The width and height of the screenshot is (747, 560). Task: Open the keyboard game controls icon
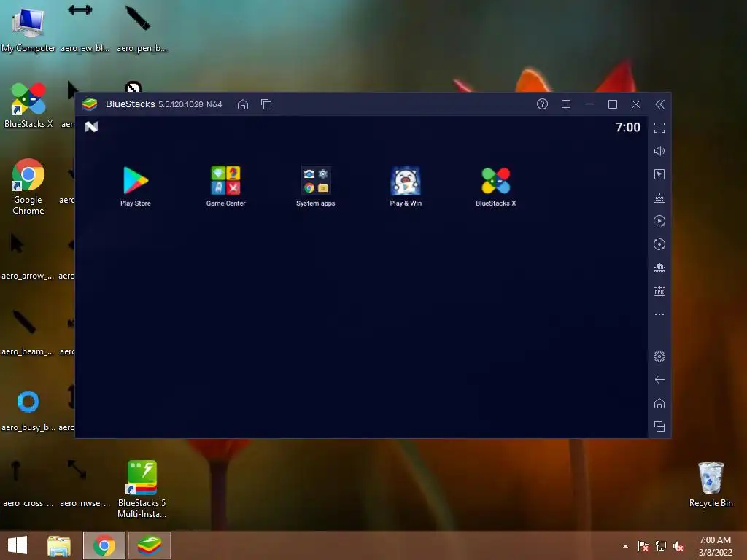pyautogui.click(x=659, y=198)
